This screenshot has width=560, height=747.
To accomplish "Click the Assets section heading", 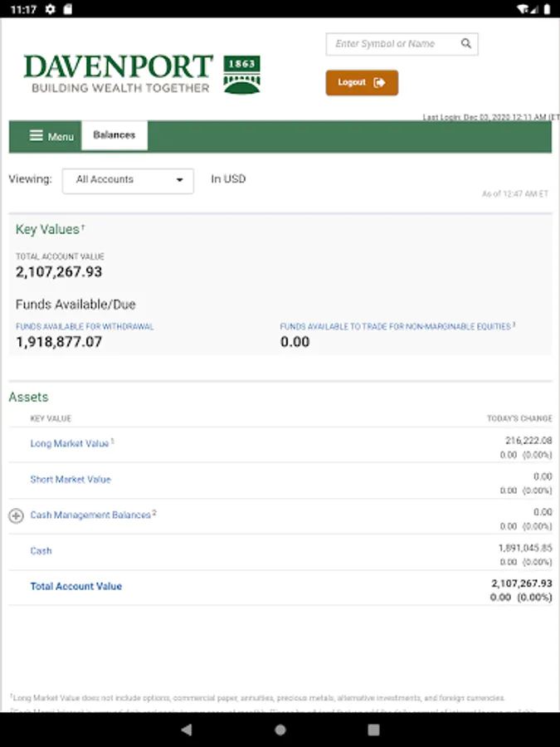I will (28, 398).
